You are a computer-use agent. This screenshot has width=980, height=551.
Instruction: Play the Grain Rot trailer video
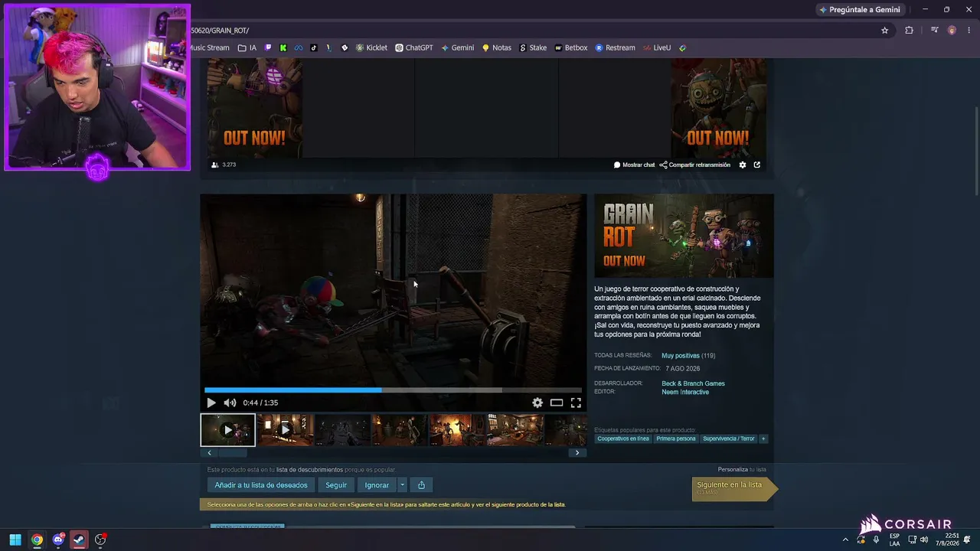211,403
